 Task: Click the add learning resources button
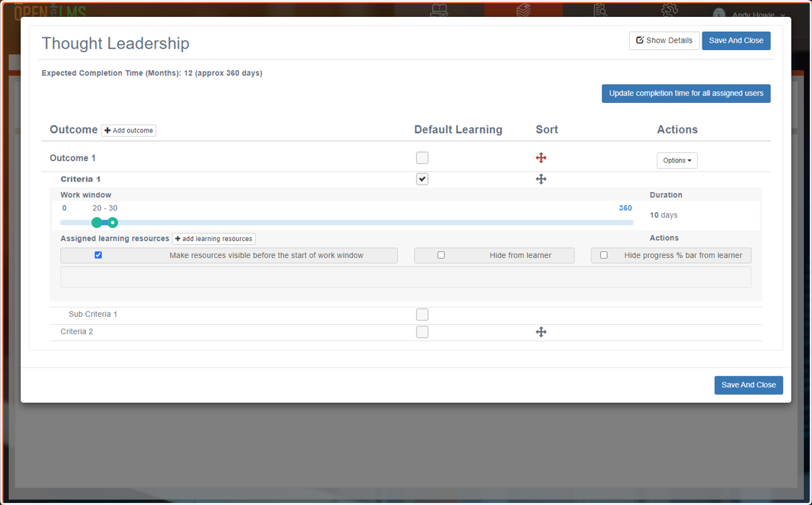coord(214,239)
